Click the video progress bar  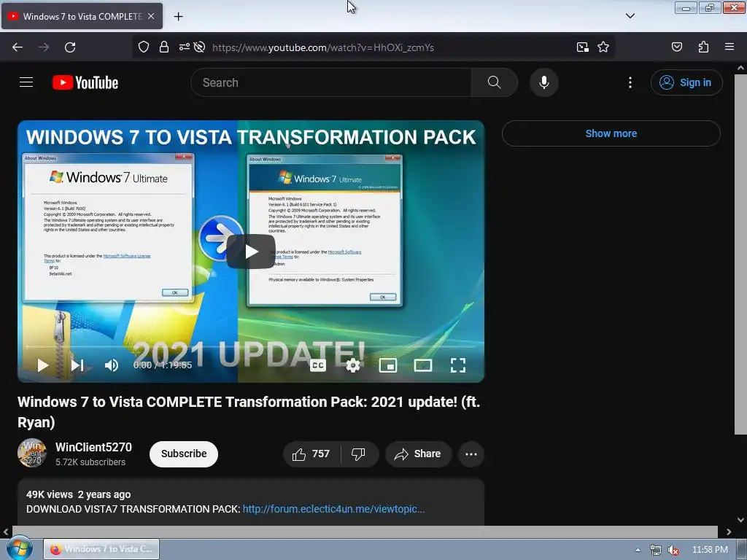pos(251,346)
